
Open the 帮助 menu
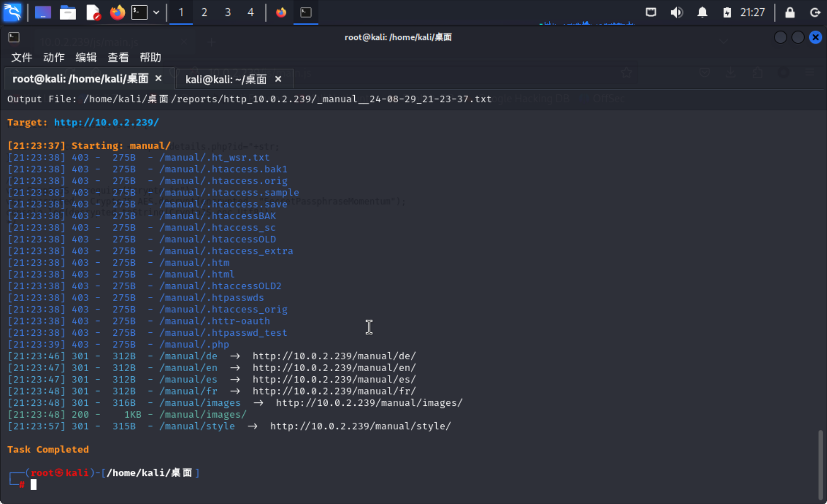(150, 57)
